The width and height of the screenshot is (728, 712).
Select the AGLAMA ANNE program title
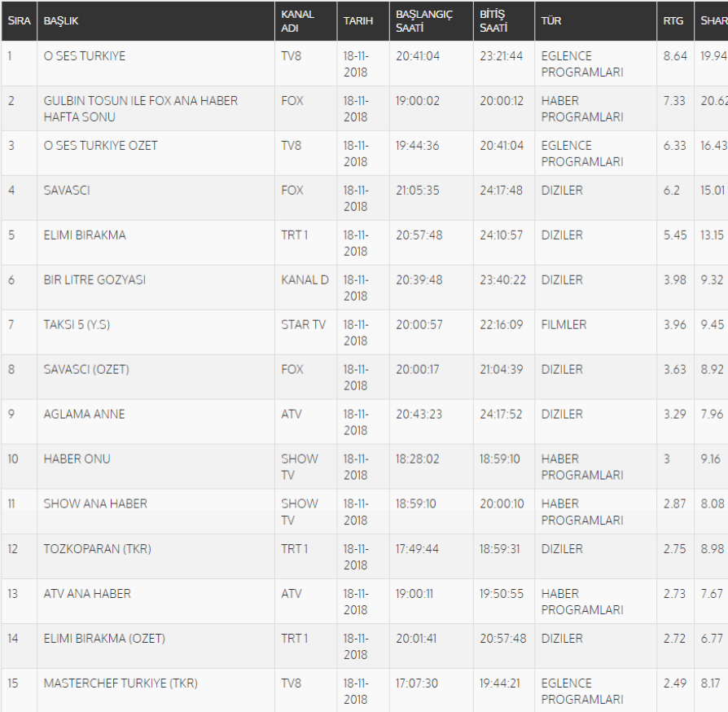tap(85, 415)
